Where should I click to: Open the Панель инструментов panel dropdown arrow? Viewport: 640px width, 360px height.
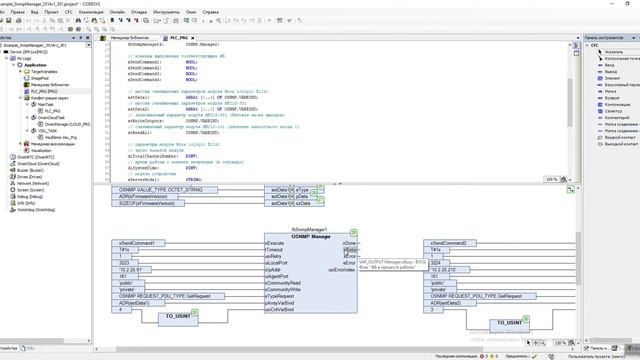pos(633,38)
